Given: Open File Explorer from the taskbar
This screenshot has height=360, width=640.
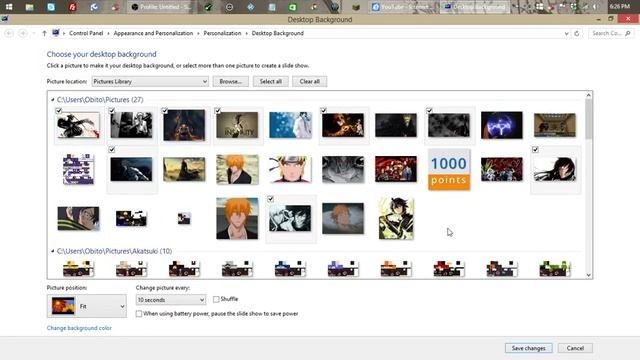Looking at the screenshot, I should click(29, 7).
